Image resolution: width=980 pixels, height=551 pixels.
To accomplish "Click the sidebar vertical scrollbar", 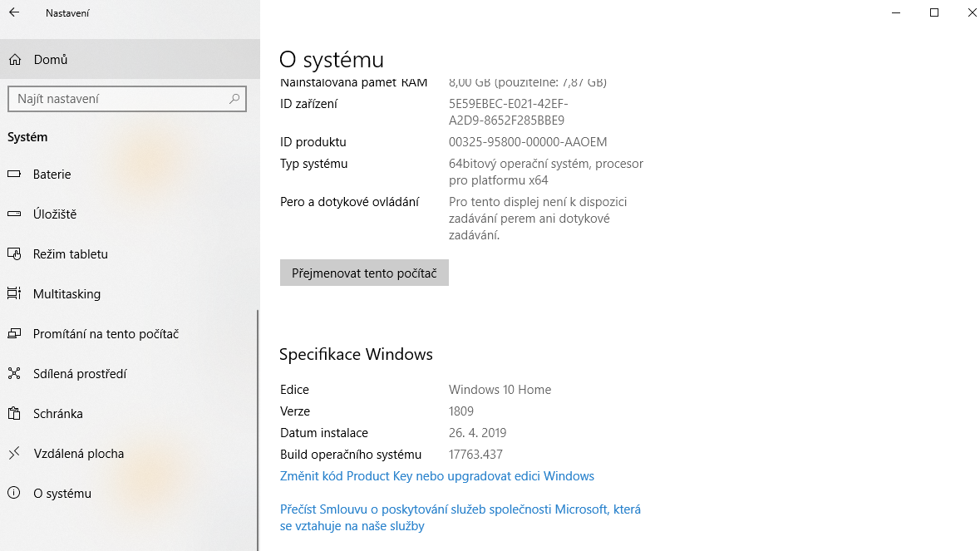I will click(x=258, y=430).
